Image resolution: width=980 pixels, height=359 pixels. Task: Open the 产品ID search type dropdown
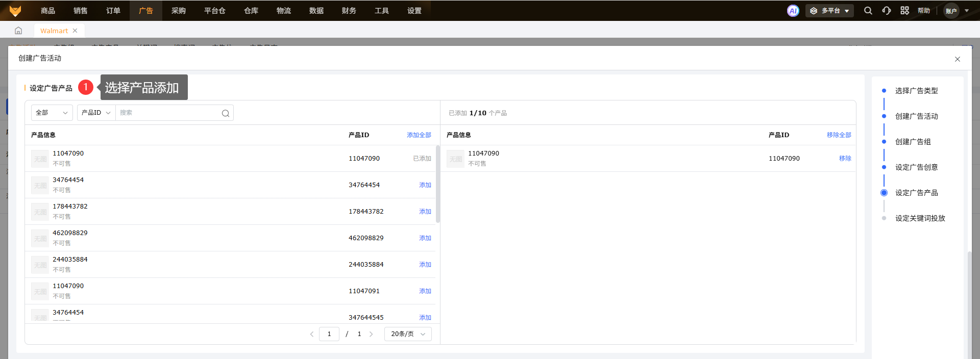[x=96, y=113]
